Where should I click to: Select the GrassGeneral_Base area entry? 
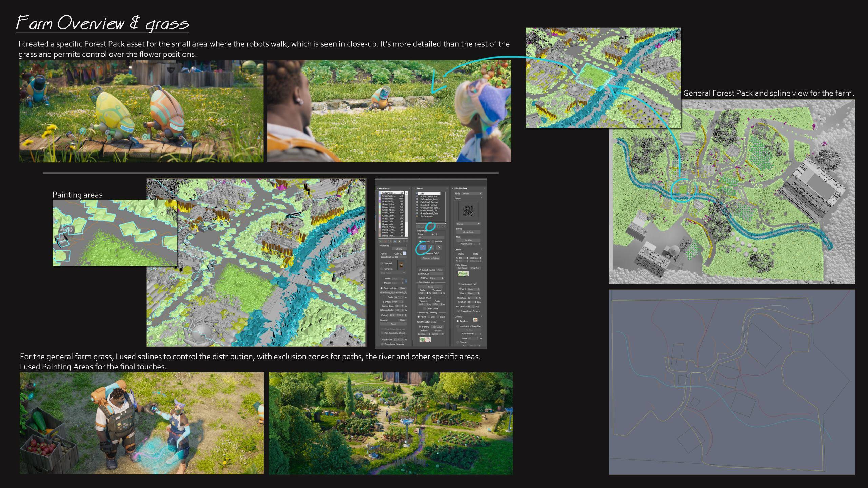point(429,213)
